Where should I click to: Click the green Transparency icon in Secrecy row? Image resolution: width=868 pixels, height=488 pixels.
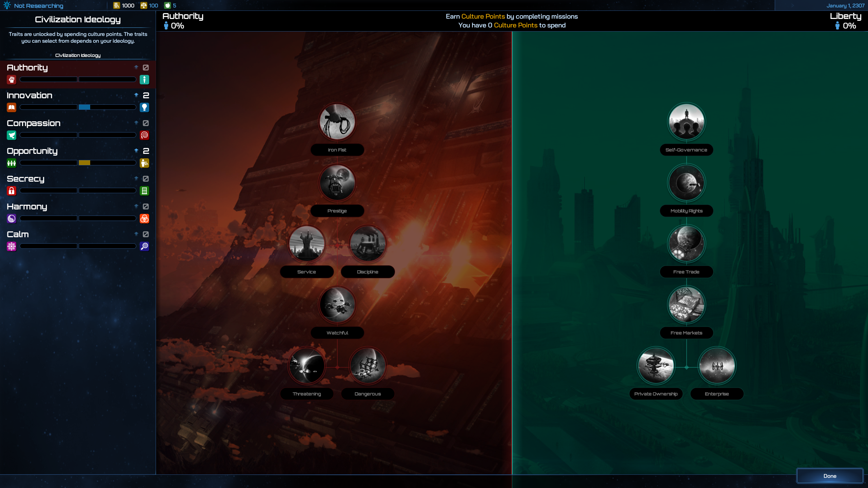(144, 191)
